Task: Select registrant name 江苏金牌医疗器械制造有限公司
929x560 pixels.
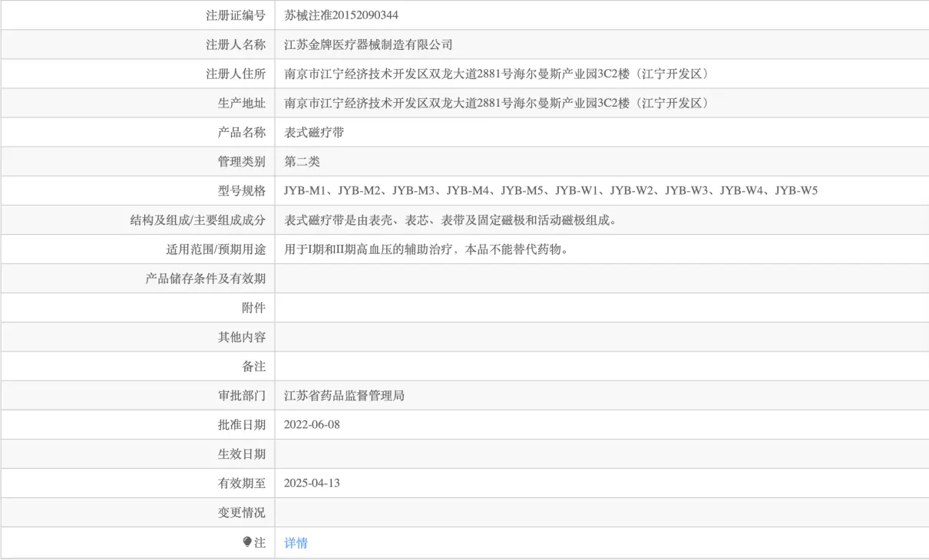Action: [x=369, y=44]
